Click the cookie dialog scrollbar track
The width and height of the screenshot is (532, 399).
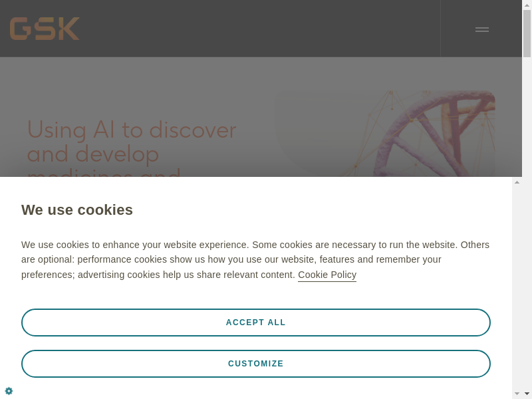517,286
